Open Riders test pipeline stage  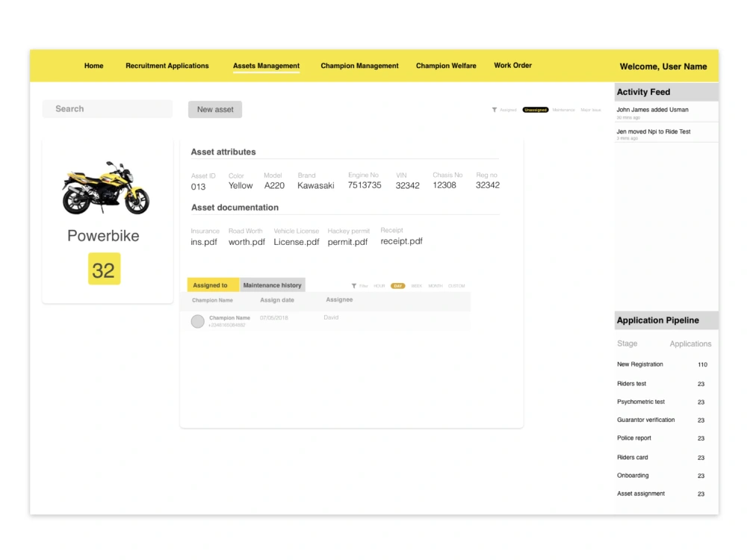click(632, 384)
